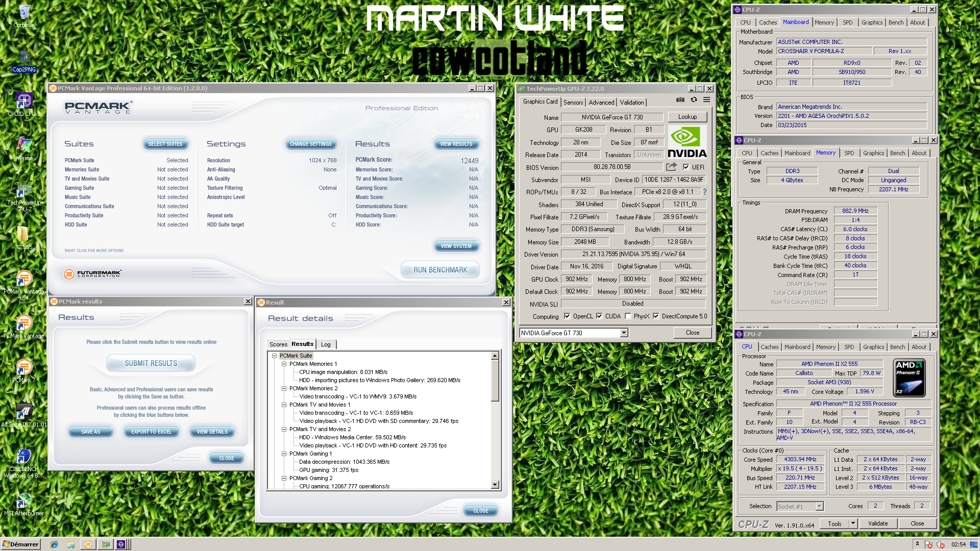Switch to the Advanced tab in GPU-Z

click(x=601, y=103)
